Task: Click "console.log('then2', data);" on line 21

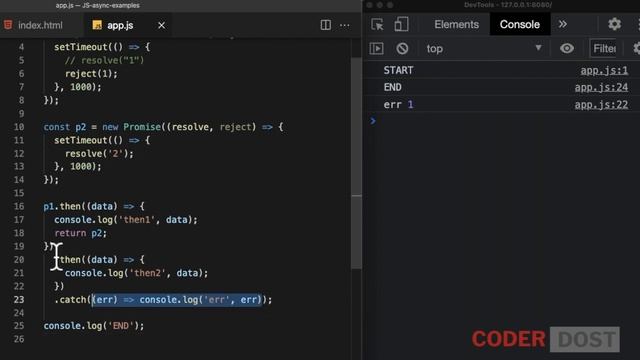Action: [136, 273]
